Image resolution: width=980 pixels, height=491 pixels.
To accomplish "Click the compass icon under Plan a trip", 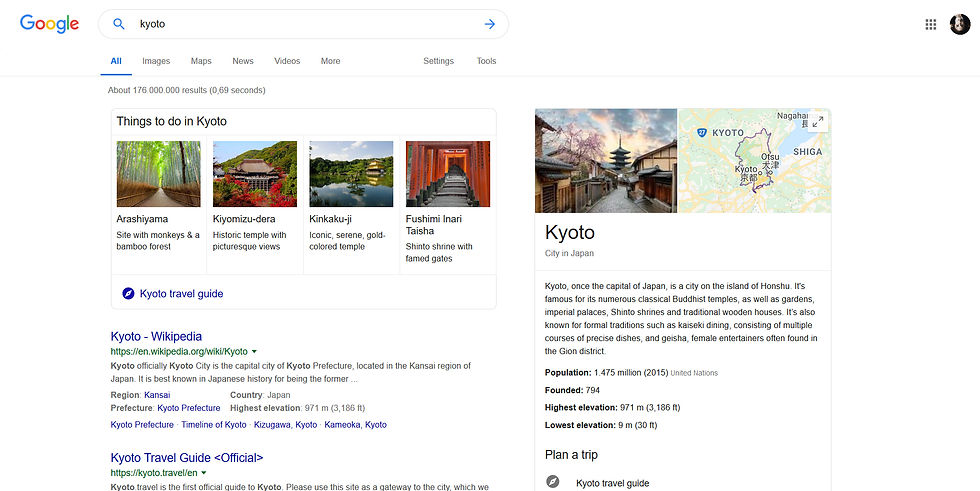I will 552,482.
